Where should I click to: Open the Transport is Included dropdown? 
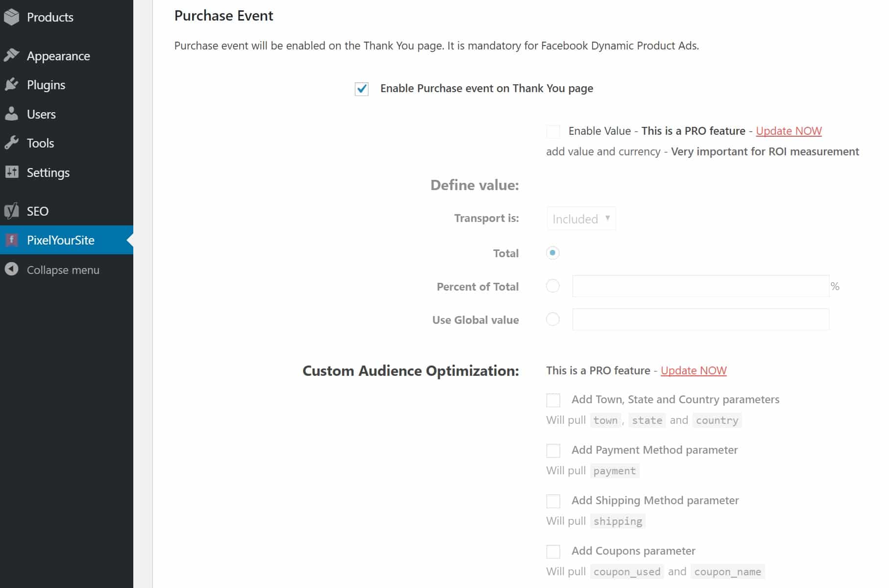(581, 219)
